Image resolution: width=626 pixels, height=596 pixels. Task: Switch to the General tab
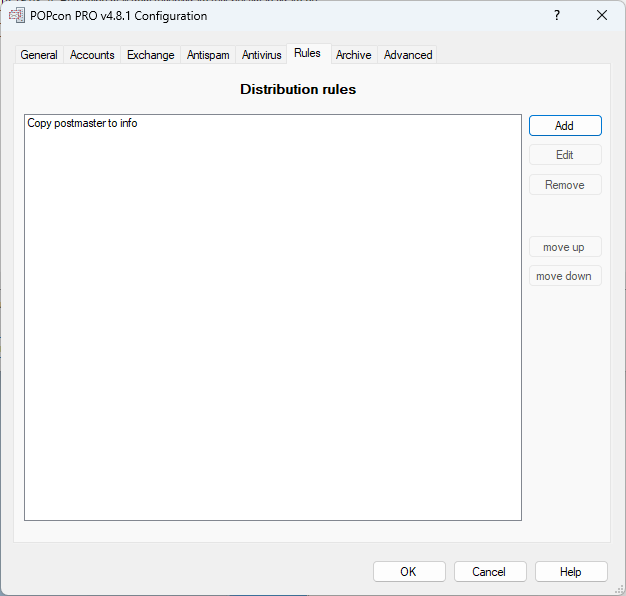[39, 55]
